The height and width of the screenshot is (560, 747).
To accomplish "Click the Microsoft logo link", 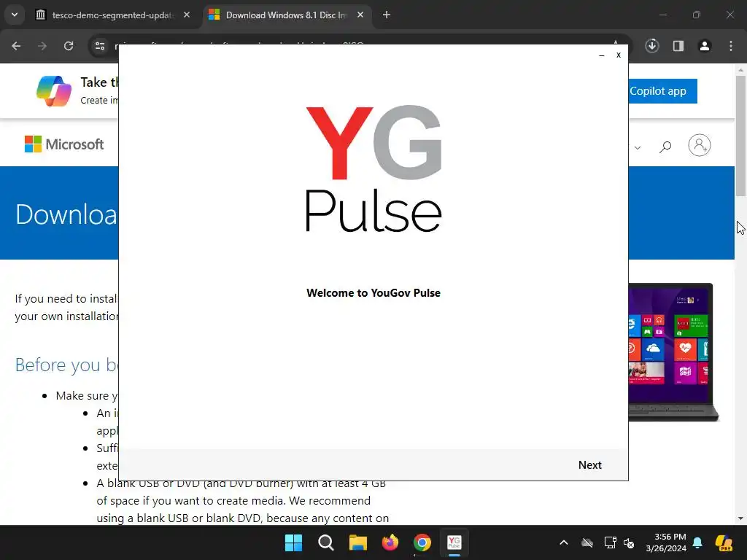I will point(64,144).
